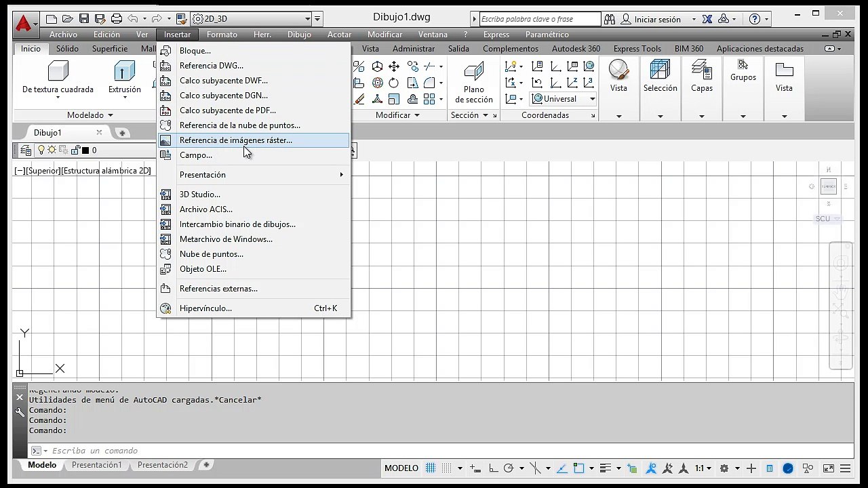868x488 pixels.
Task: Expand the Modificar panel title arrow
Action: pos(417,115)
